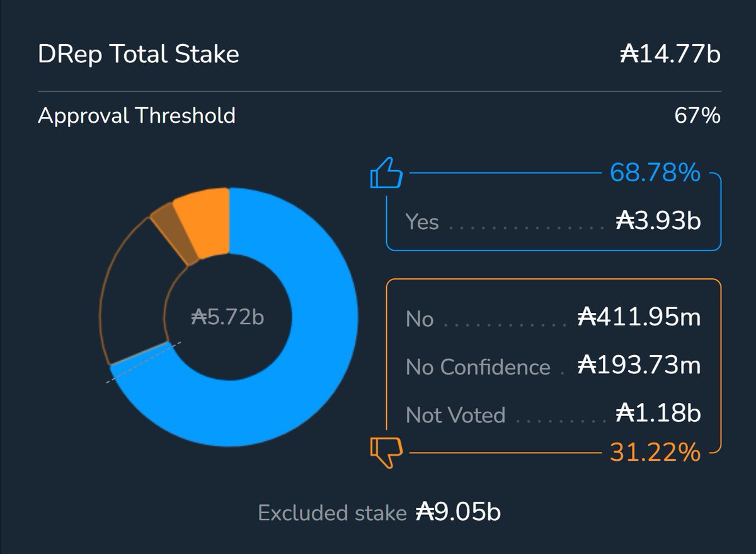Click the Not Voted ₳1.18b row
This screenshot has height=554, width=756.
tap(553, 414)
